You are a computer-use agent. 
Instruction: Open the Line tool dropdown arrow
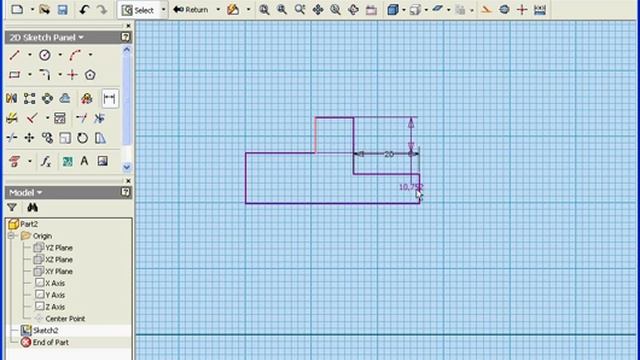(x=30, y=55)
